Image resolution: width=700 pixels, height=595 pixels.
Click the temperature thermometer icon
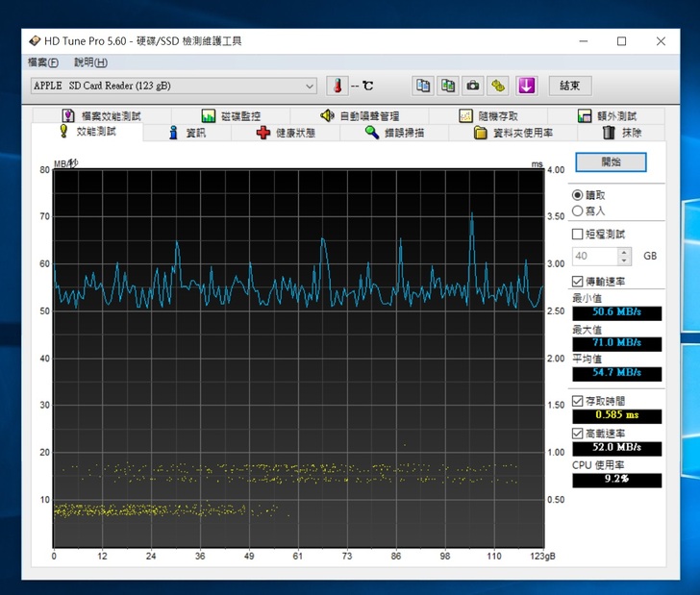point(337,86)
